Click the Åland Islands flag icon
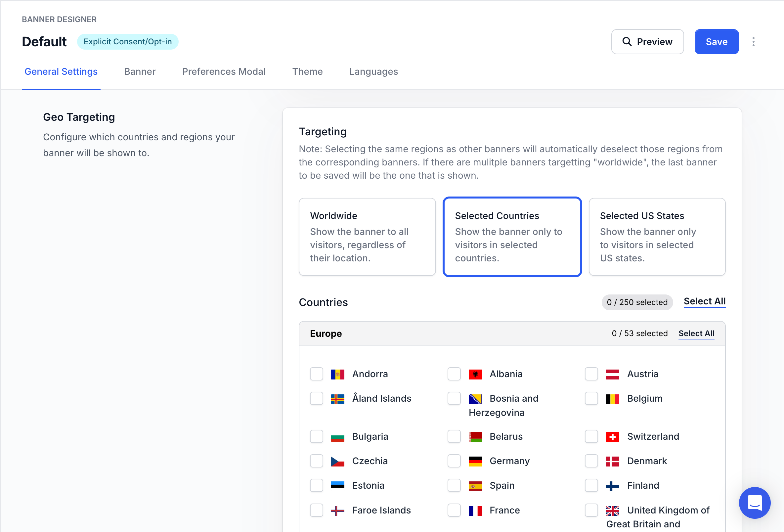The height and width of the screenshot is (532, 784). 338,399
